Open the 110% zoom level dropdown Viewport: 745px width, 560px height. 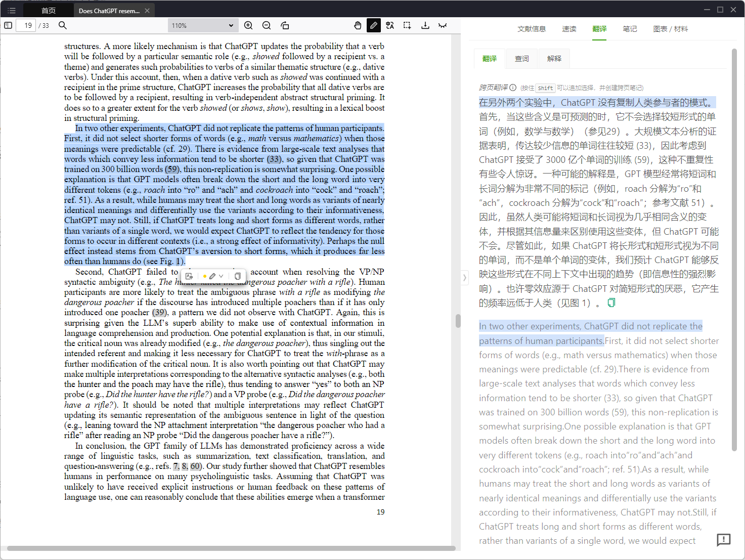[x=202, y=25]
